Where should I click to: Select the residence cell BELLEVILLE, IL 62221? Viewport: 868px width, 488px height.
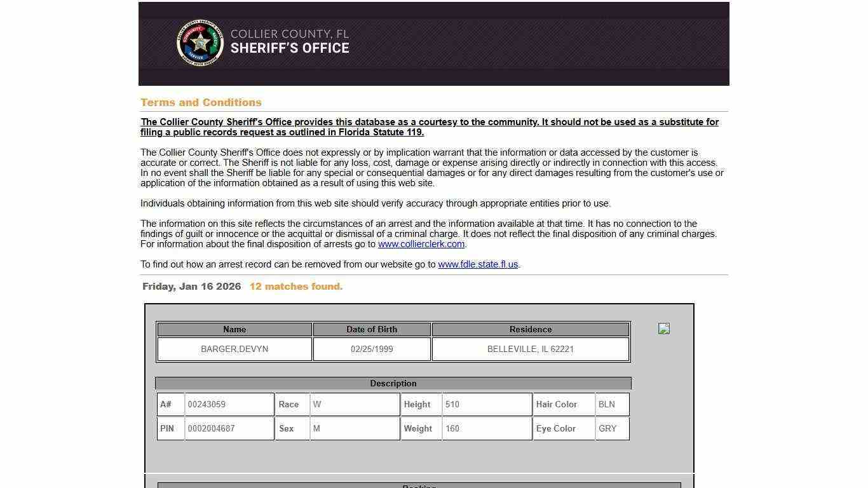[x=530, y=349]
